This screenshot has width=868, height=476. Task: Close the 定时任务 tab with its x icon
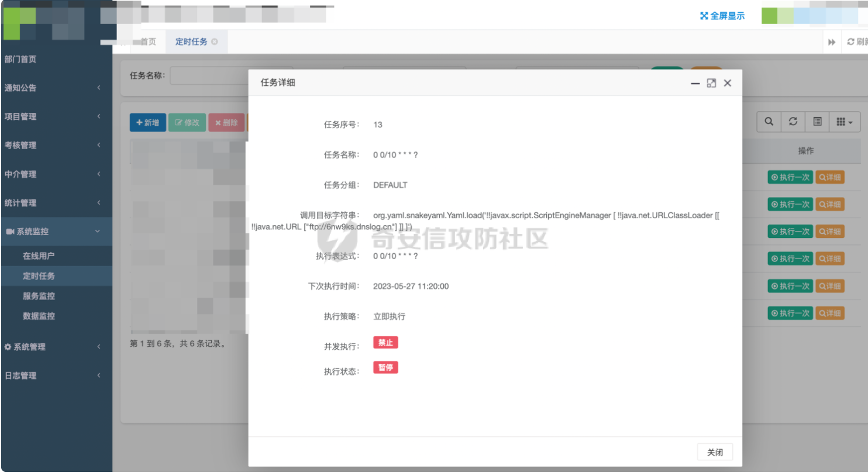(x=215, y=42)
